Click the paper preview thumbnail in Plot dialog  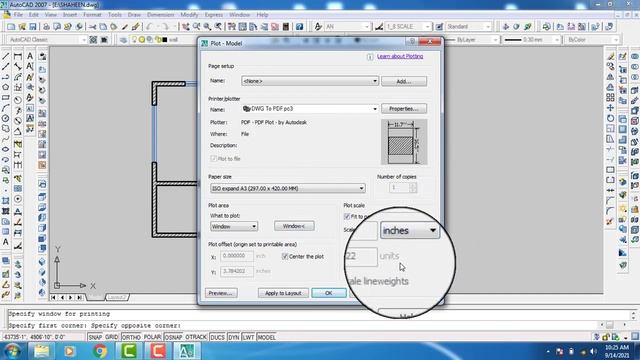404,142
